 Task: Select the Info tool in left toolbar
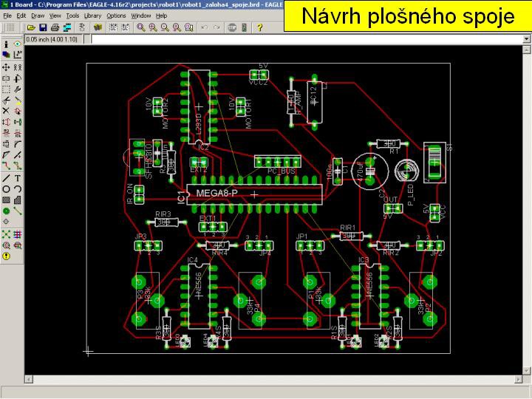(6, 44)
